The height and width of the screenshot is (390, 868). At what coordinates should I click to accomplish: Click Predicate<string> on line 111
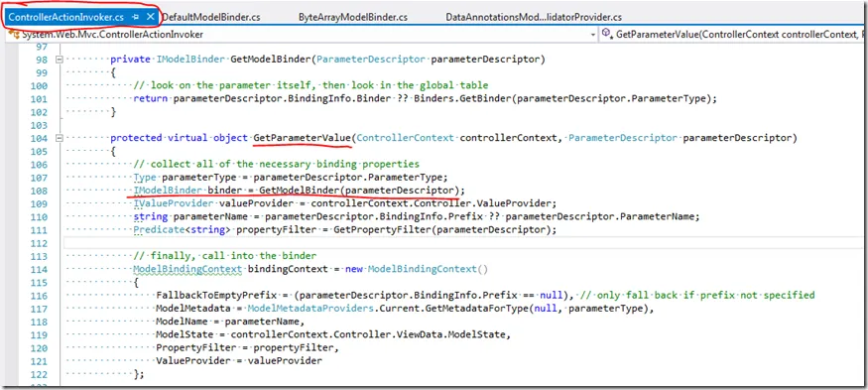(x=183, y=229)
